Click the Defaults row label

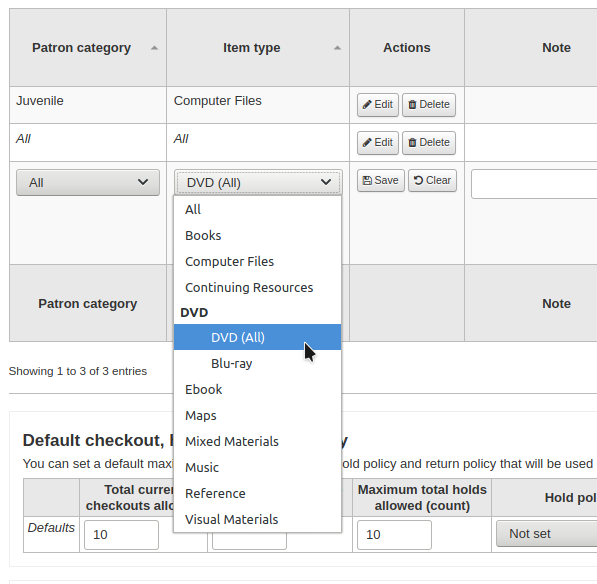pyautogui.click(x=51, y=528)
